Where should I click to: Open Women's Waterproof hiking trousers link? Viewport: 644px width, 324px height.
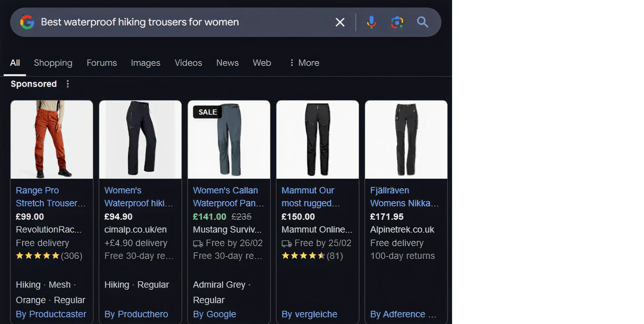pyautogui.click(x=139, y=197)
